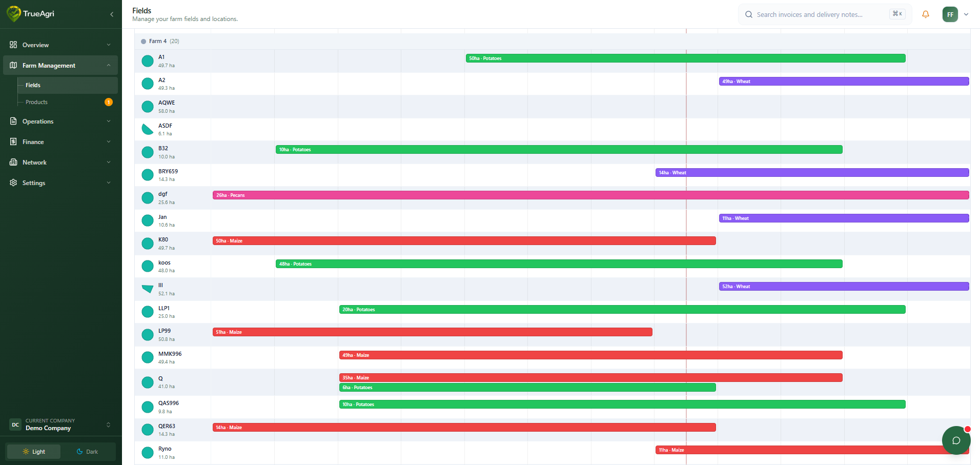Open the A2 49ha Wheat bar
This screenshot has width=980, height=465.
pyautogui.click(x=844, y=82)
